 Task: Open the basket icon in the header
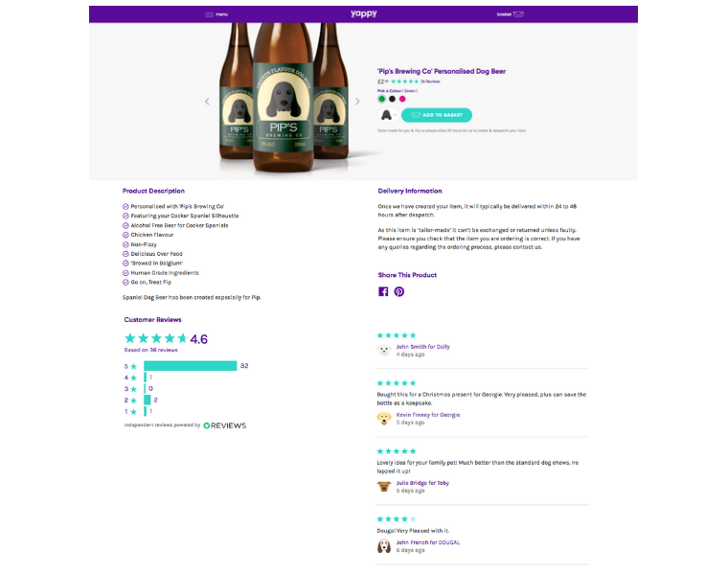(x=511, y=14)
